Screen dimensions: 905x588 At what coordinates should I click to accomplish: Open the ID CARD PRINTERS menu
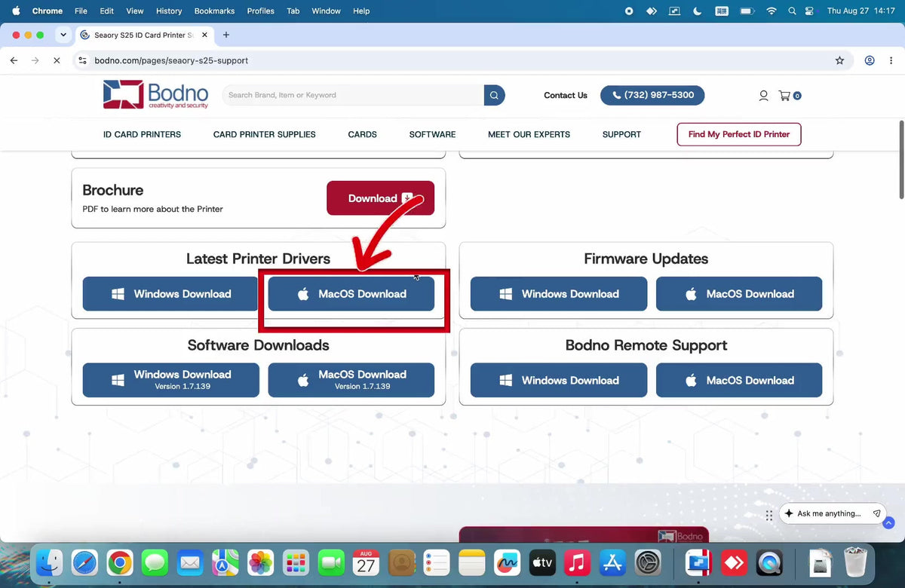[142, 134]
